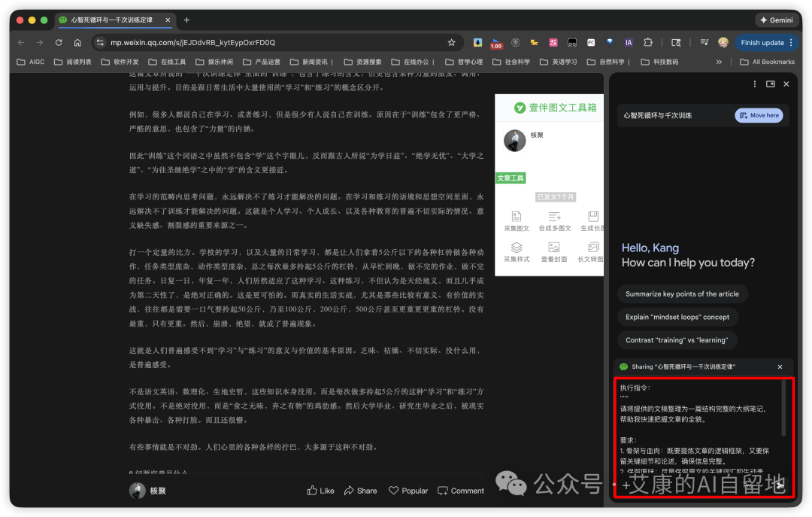Select the Contrast training vs learning suggestion
This screenshot has height=517, width=812.
(x=677, y=340)
